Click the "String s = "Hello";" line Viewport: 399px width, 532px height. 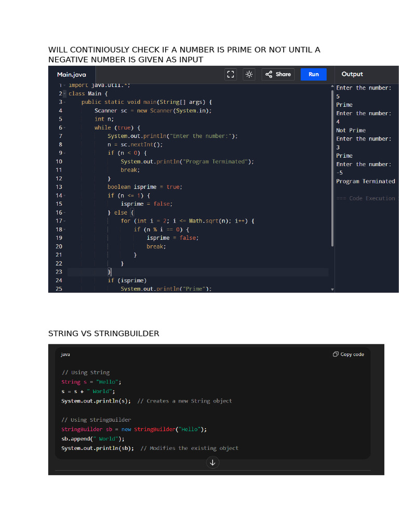point(91,382)
